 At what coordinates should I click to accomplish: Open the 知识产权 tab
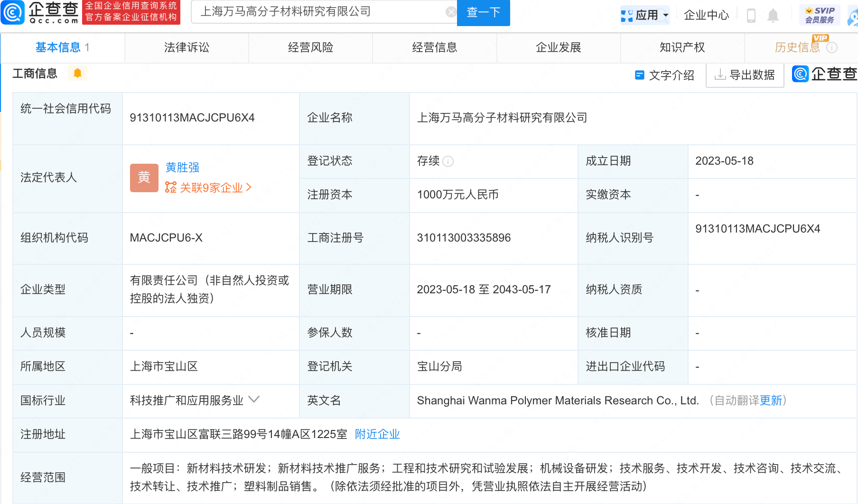pyautogui.click(x=682, y=47)
